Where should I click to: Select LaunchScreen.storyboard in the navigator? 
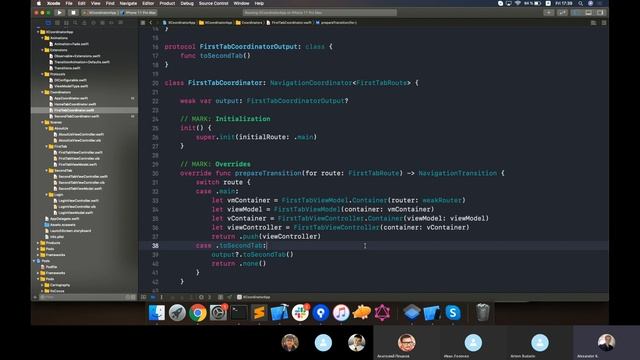pos(70,231)
